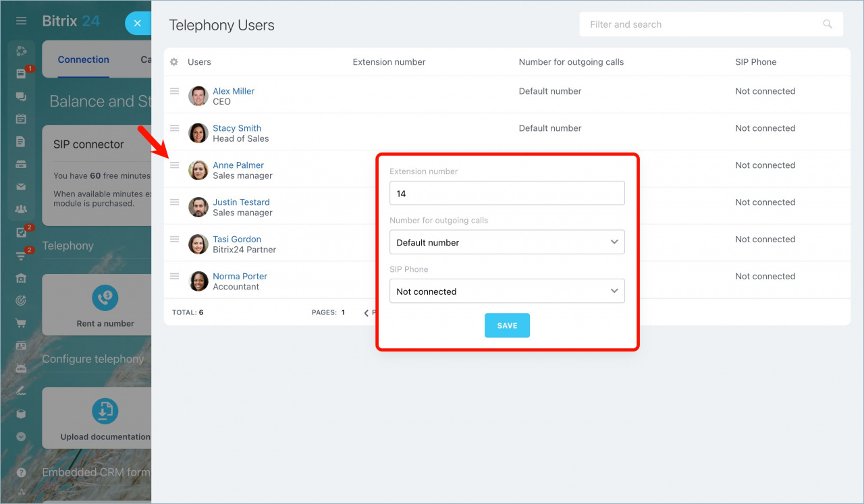Open the Default number dropdown
864x504 pixels.
507,242
